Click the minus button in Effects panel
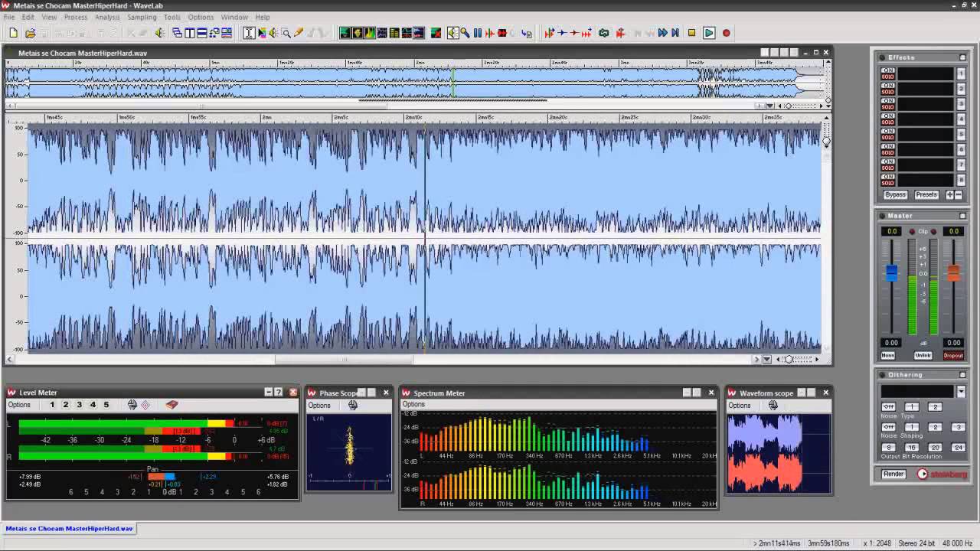 959,195
